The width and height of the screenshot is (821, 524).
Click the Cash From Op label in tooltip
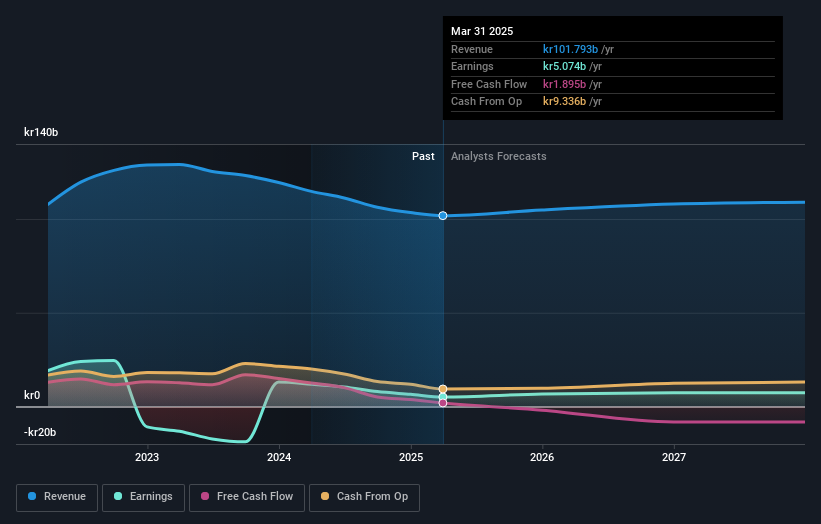pyautogui.click(x=486, y=102)
